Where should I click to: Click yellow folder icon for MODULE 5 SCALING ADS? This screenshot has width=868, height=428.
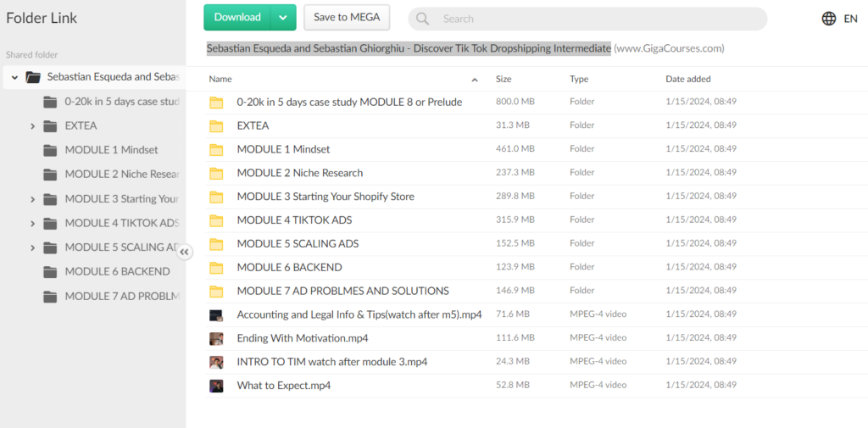(216, 244)
